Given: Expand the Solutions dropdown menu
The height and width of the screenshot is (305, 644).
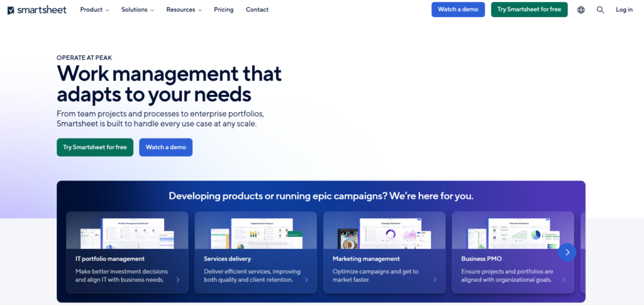Looking at the screenshot, I should [x=138, y=9].
